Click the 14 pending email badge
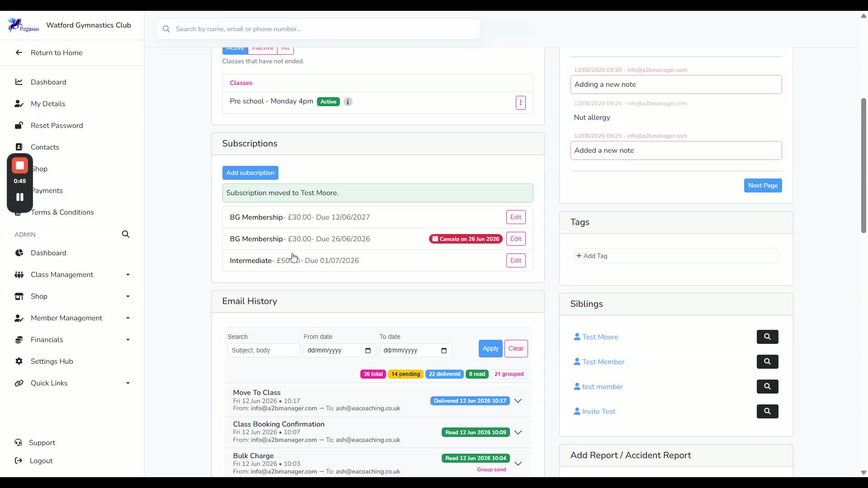This screenshot has height=488, width=868. coord(406,374)
